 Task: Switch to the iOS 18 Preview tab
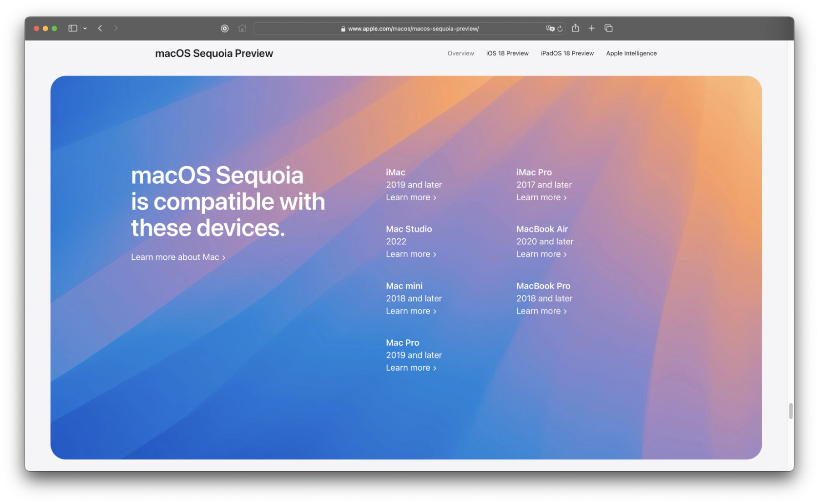[507, 53]
